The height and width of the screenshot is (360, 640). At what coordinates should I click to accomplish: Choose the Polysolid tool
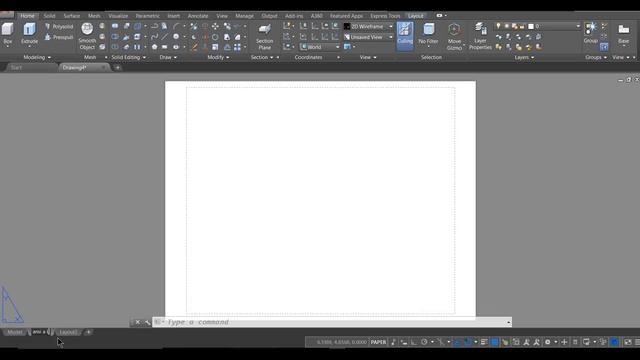point(59,27)
